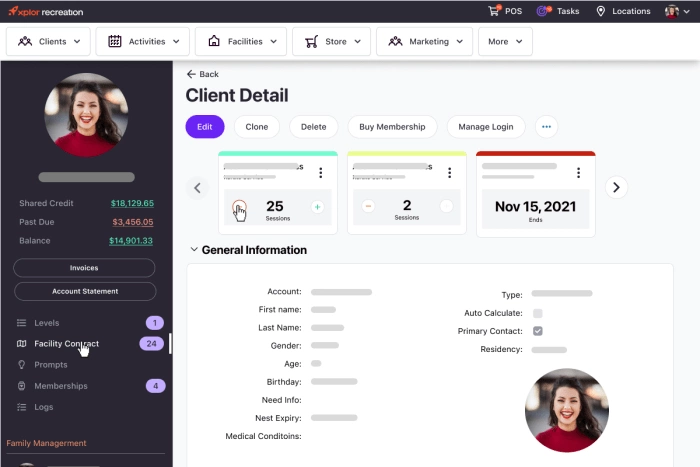700x467 pixels.
Task: Open the Account Statement button
Action: pyautogui.click(x=85, y=291)
